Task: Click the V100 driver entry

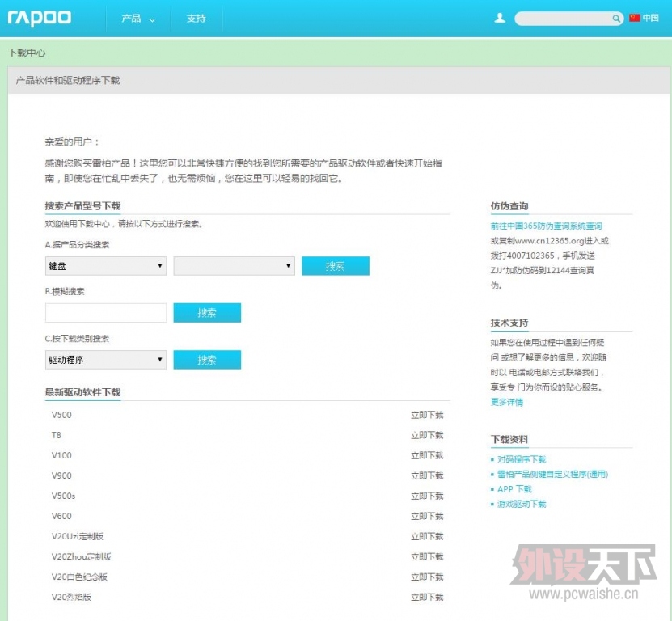Action: (61, 455)
